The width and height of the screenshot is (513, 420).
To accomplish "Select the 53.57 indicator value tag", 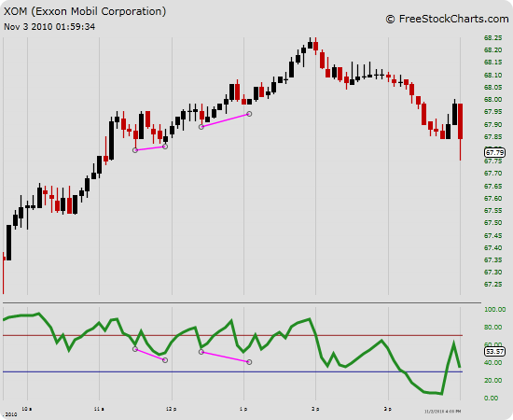I will (x=494, y=351).
